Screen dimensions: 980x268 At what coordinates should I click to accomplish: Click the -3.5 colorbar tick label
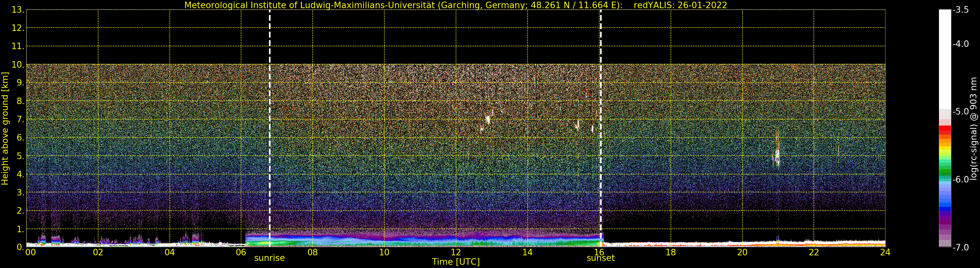961,10
